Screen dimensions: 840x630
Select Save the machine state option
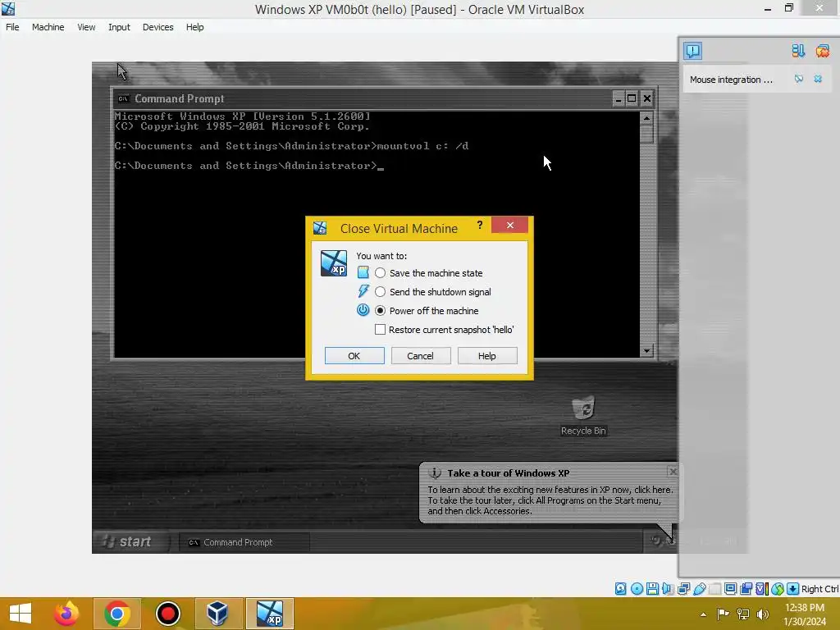(x=428, y=273)
